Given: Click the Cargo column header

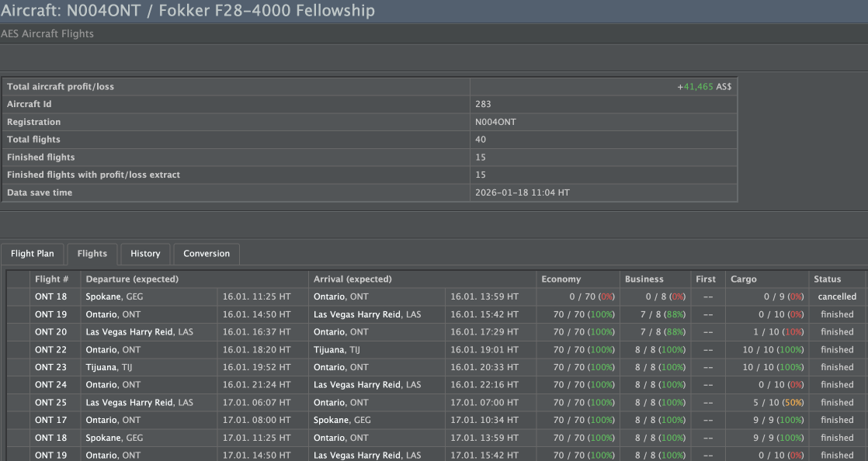Looking at the screenshot, I should click(743, 279).
